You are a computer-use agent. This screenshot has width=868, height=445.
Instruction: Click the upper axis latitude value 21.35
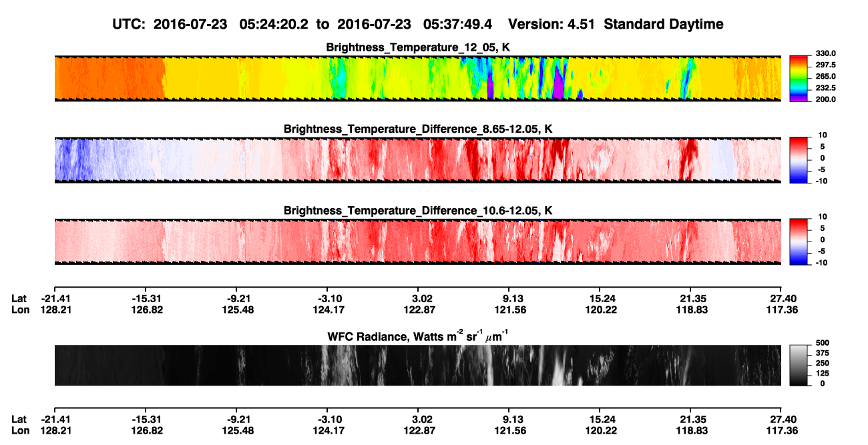pyautogui.click(x=692, y=299)
